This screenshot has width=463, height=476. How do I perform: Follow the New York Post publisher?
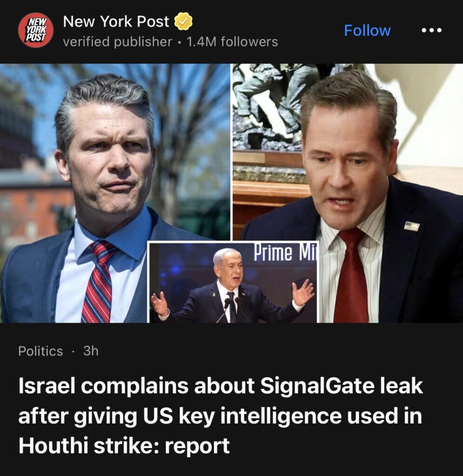pyautogui.click(x=367, y=30)
